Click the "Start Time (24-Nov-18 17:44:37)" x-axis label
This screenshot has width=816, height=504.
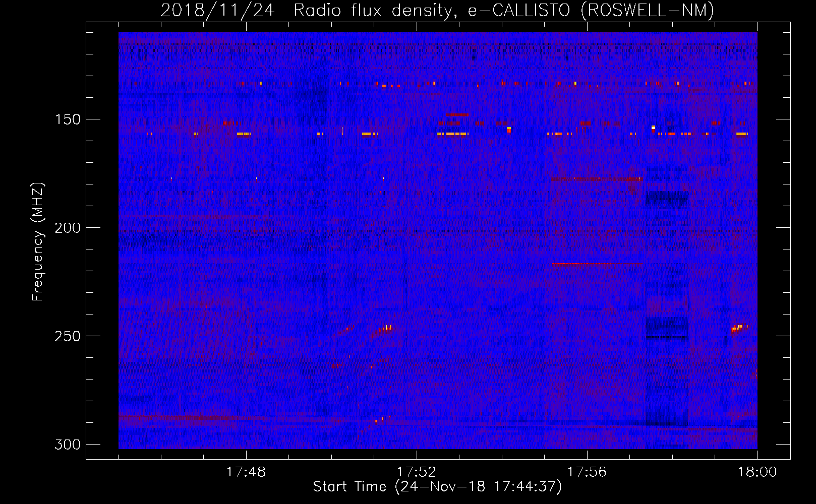pos(437,487)
